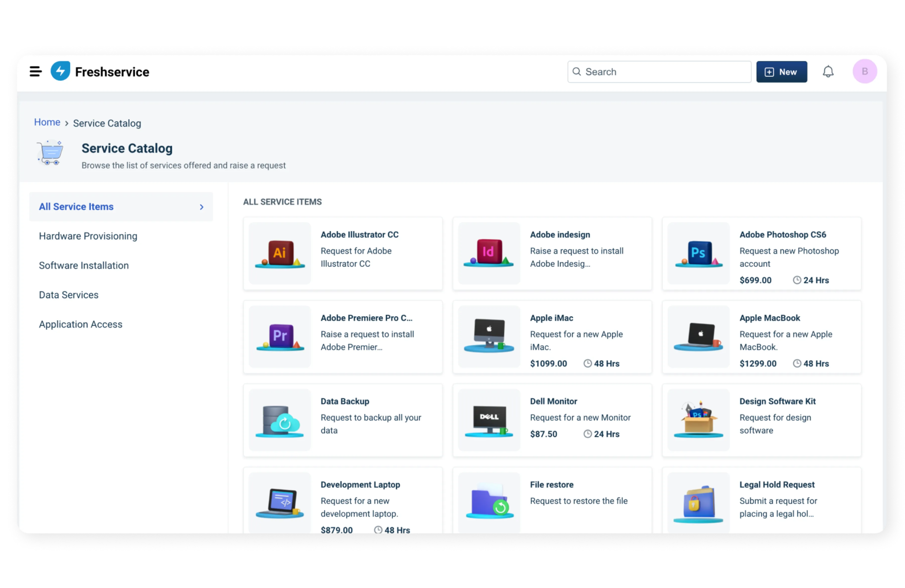This screenshot has width=905, height=588.
Task: Click the $699.00 price
Action: 755,280
